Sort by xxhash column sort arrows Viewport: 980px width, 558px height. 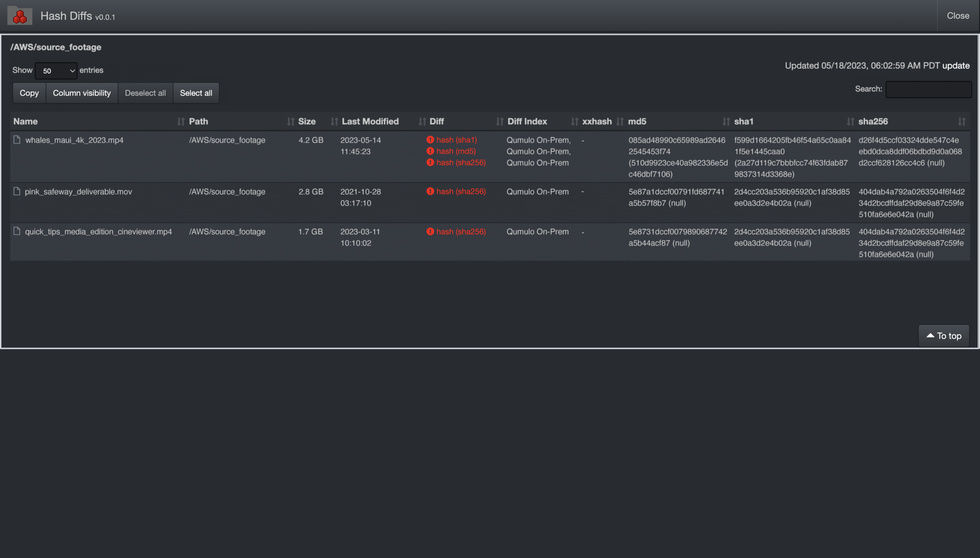tap(620, 121)
